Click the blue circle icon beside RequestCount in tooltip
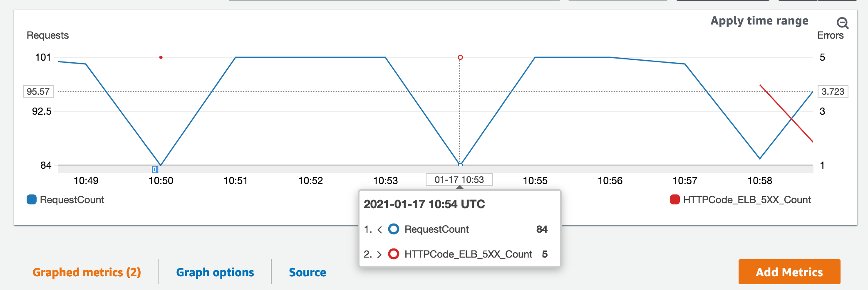 (x=394, y=229)
